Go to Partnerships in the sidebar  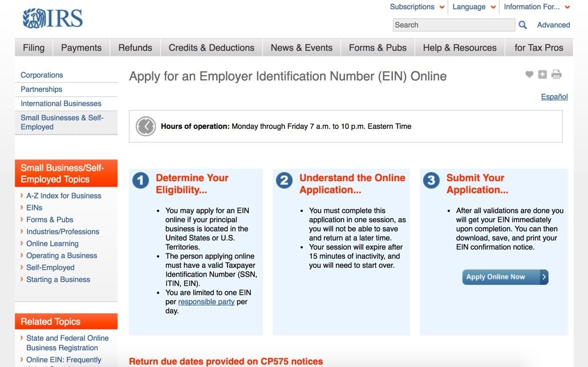pos(41,89)
